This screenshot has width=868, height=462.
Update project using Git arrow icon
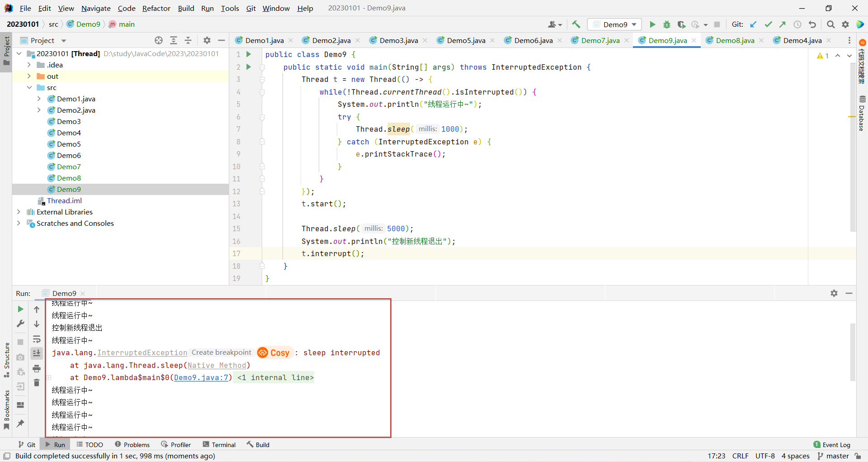tap(753, 24)
